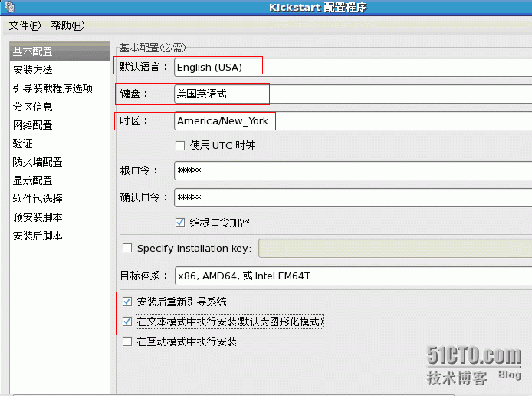The height and width of the screenshot is (396, 532).
Task: Open the 文件(F) menu
Action: pyautogui.click(x=25, y=25)
